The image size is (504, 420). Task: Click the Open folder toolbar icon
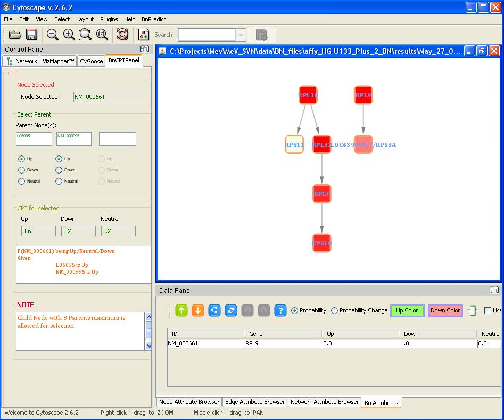tap(15, 35)
